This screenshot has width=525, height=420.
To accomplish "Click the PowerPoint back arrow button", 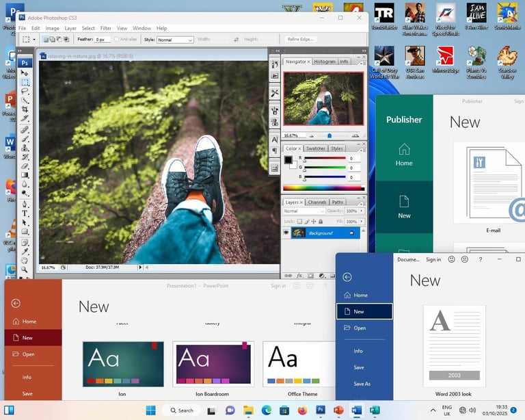I will coord(16,303).
